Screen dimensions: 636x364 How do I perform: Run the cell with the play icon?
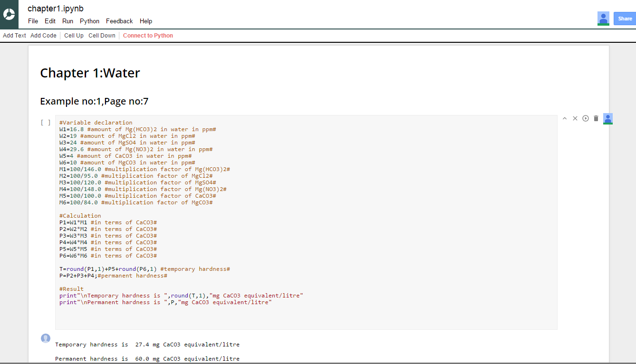586,118
